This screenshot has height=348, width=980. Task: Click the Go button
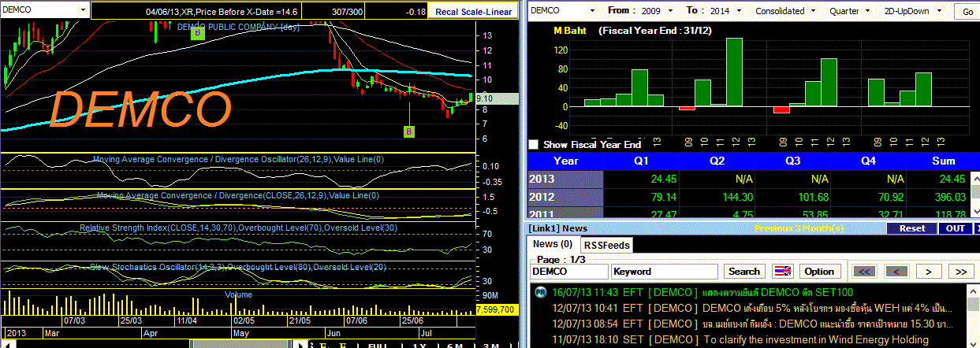[x=967, y=12]
